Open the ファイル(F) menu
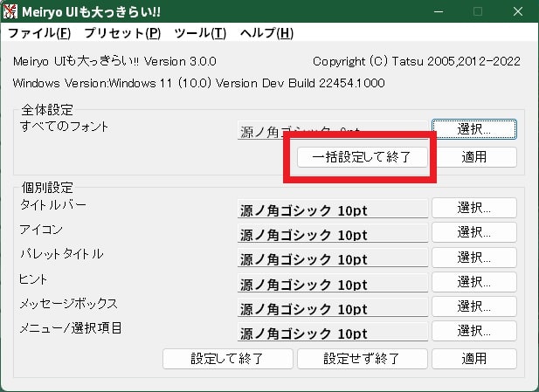539x392 pixels. click(x=39, y=33)
